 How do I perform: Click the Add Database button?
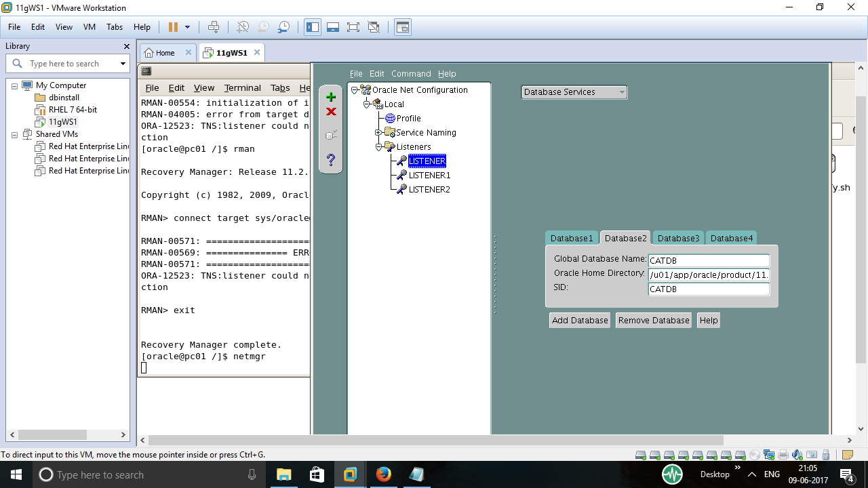[x=580, y=321]
